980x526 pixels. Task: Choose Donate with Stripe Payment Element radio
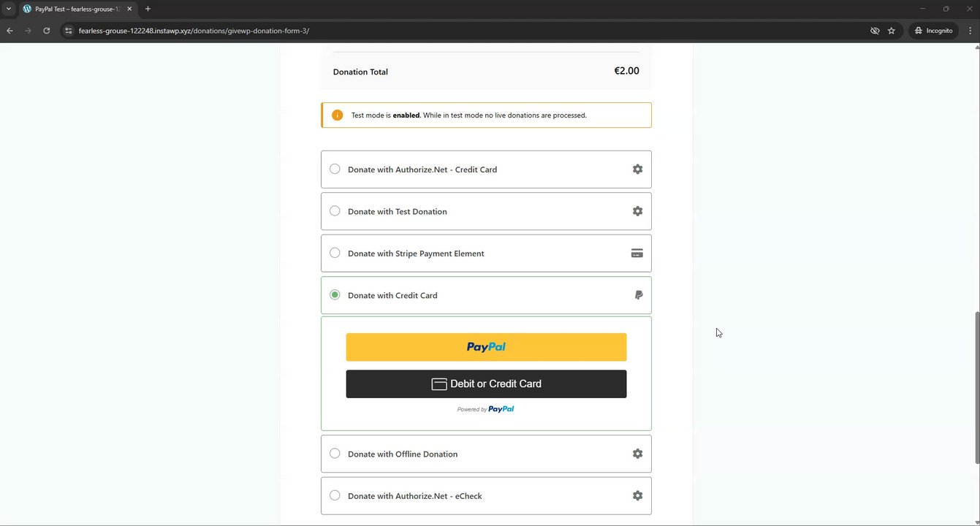pyautogui.click(x=335, y=253)
